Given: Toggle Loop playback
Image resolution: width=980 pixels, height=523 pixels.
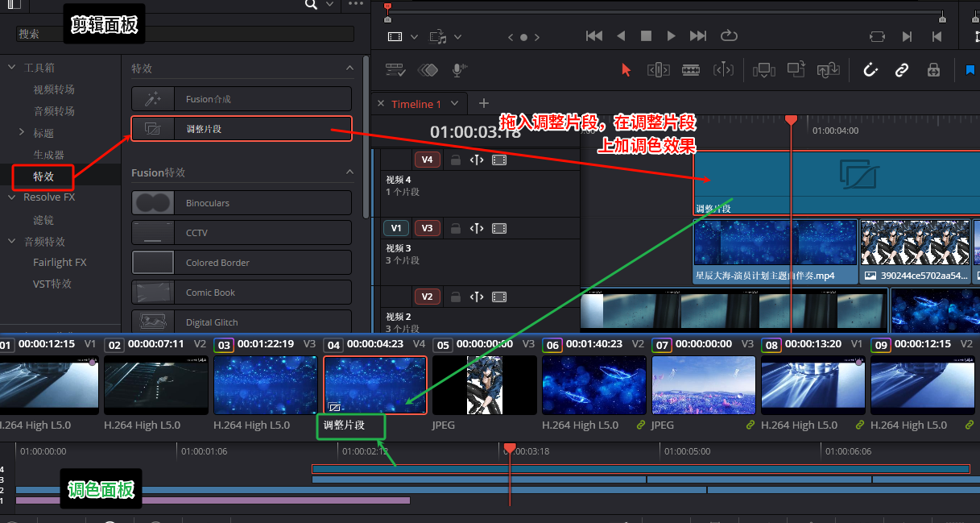Looking at the screenshot, I should tap(729, 36).
